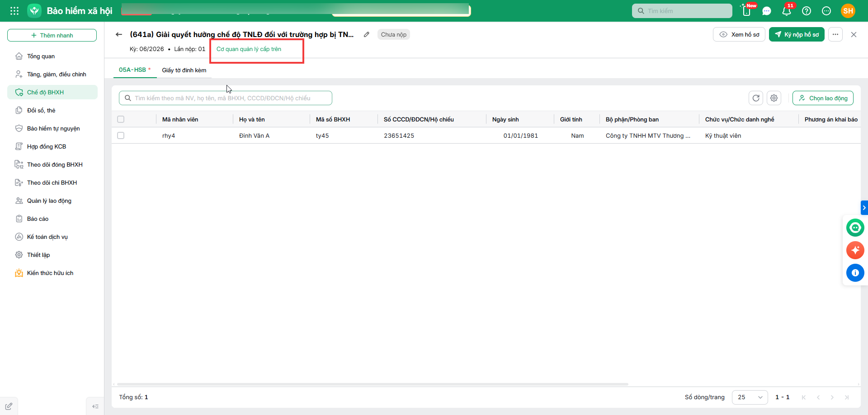Open the New mobile device icon
The height and width of the screenshot is (415, 868).
[x=746, y=11]
